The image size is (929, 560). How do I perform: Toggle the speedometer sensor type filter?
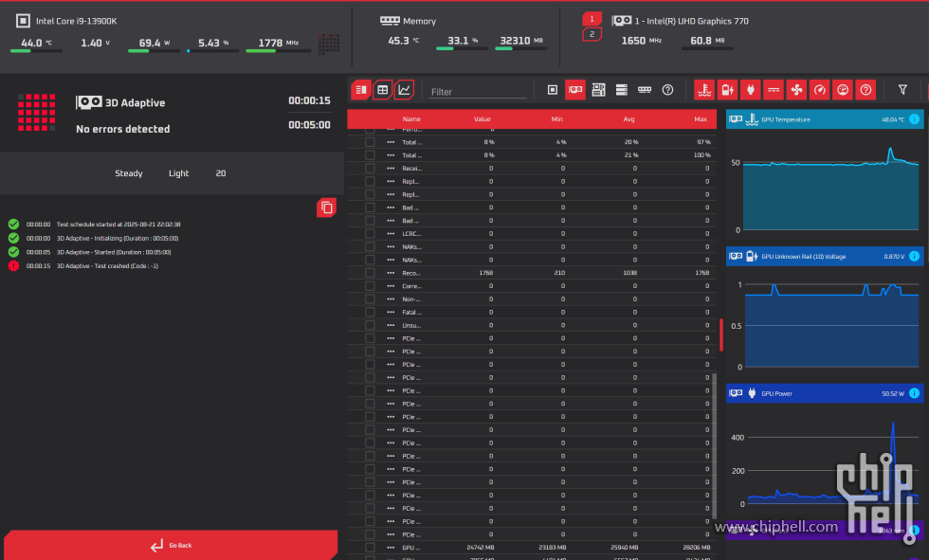(x=820, y=90)
